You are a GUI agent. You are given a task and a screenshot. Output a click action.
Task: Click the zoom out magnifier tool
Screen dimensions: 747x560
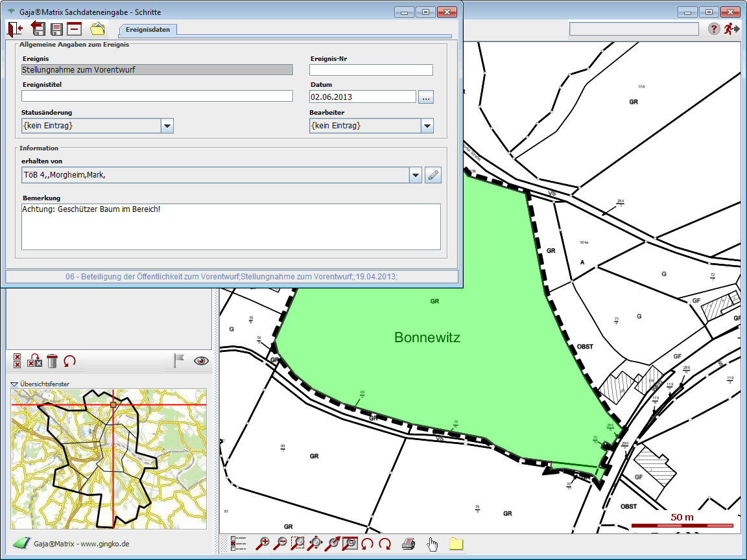pyautogui.click(x=280, y=544)
